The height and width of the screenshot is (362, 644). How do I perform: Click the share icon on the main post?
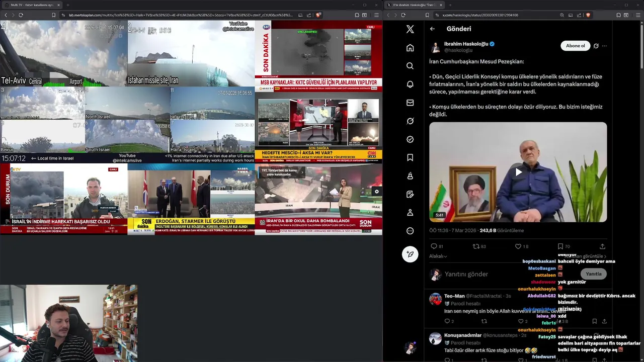[x=602, y=246]
